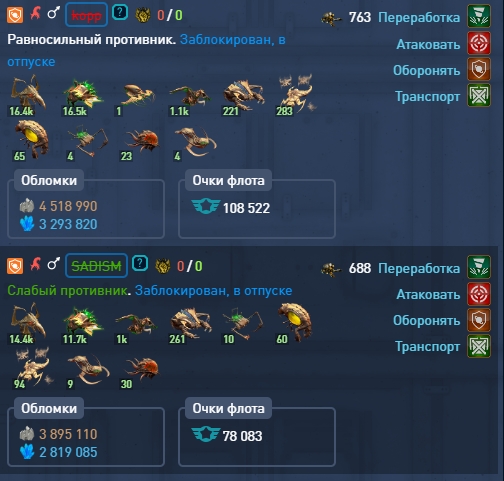Click the Defend shield icon for SADISM
504x481 pixels.
(x=479, y=320)
